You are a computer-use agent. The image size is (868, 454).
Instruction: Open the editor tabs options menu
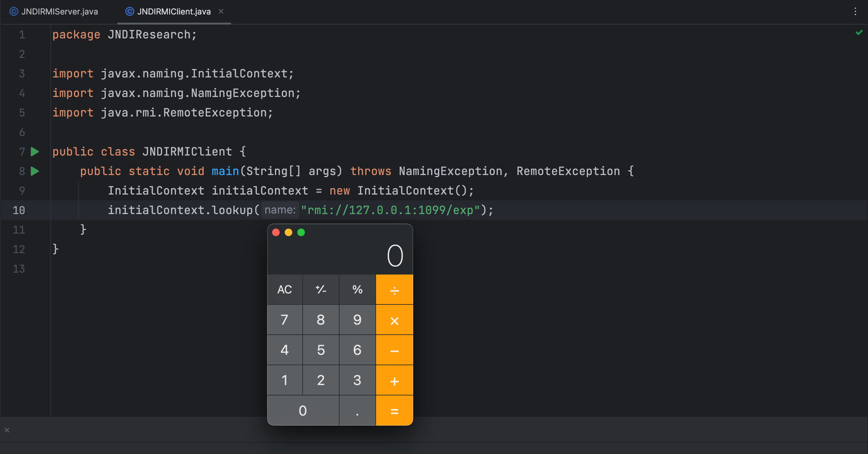pyautogui.click(x=855, y=11)
